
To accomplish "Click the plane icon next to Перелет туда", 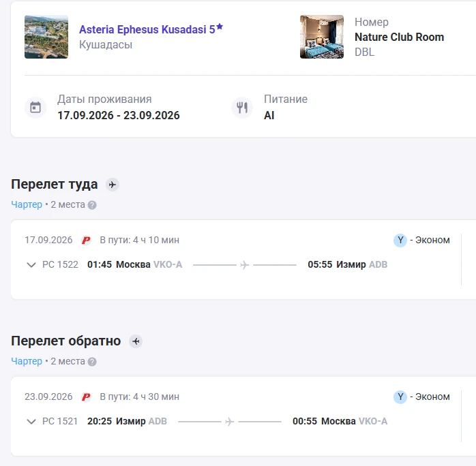I will [x=113, y=185].
